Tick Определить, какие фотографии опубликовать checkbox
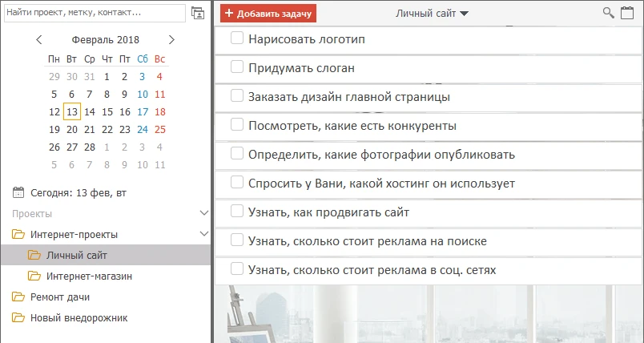Image resolution: width=644 pixels, height=343 pixels. [x=237, y=153]
